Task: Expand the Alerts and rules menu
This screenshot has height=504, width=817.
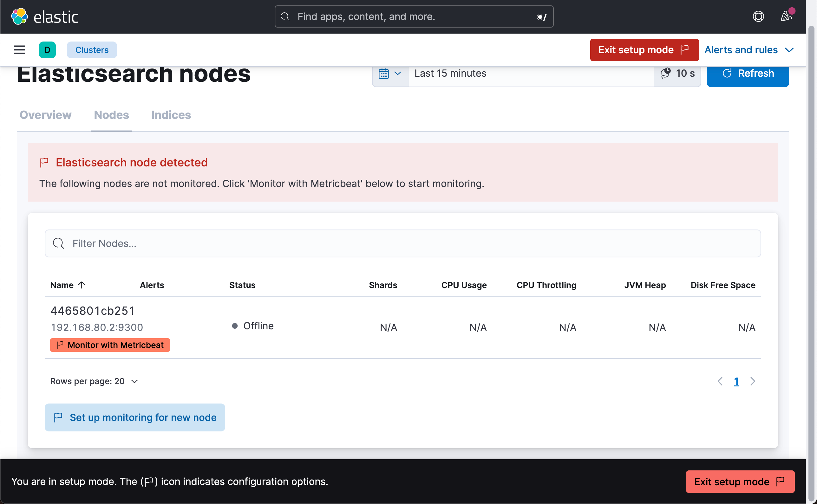Action: 749,50
